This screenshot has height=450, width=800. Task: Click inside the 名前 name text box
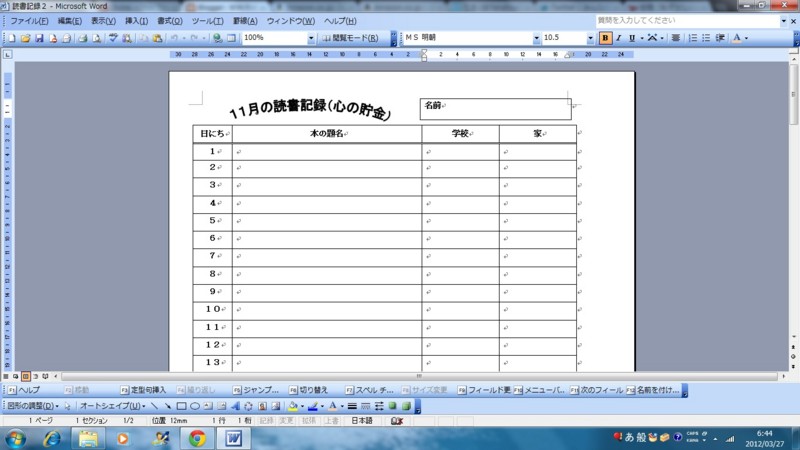coord(495,109)
